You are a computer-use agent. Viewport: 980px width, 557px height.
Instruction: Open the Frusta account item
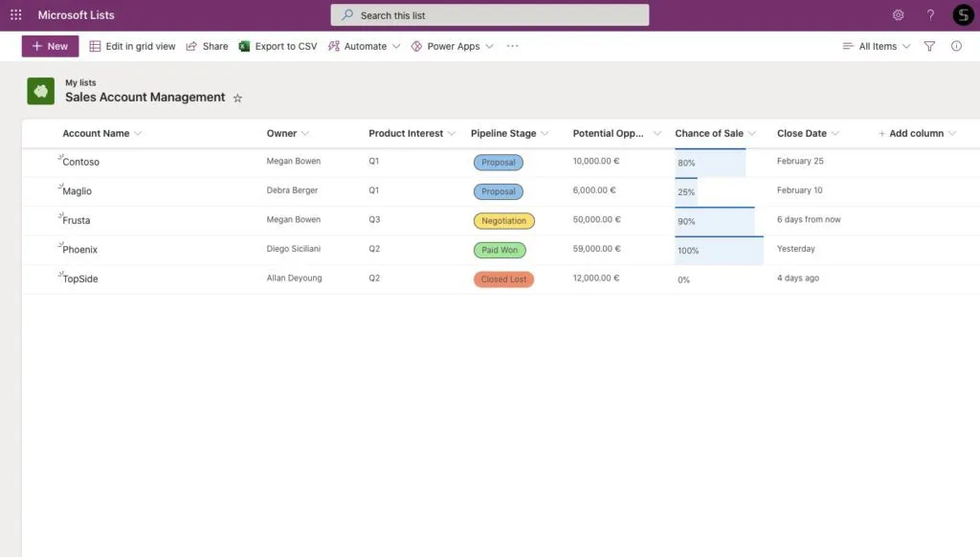[x=77, y=221]
